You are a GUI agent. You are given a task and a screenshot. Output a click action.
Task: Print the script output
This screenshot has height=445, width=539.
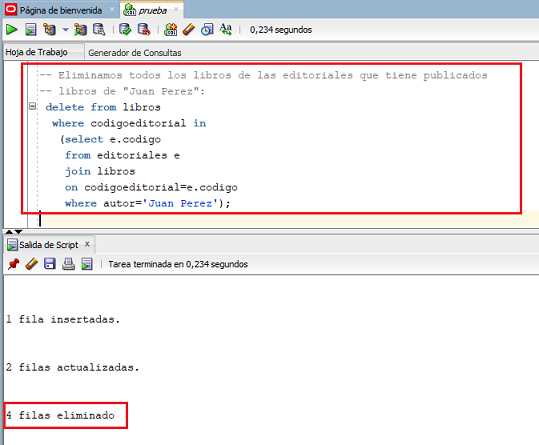click(68, 264)
